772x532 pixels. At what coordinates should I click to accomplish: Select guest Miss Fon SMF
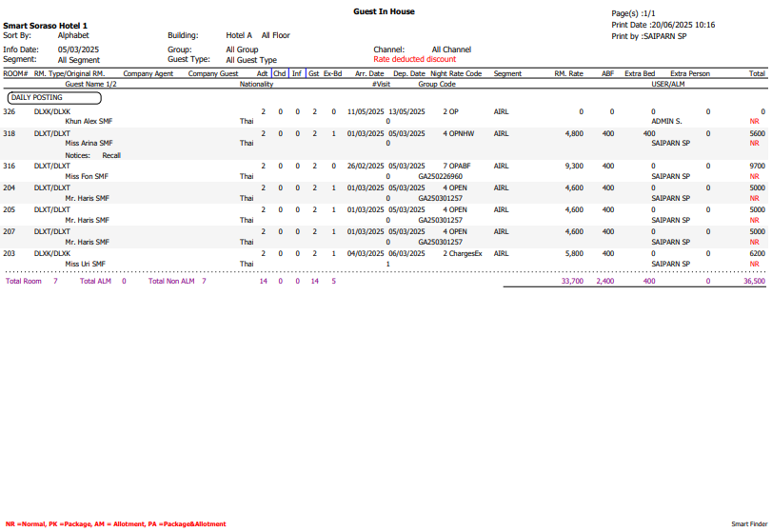pos(84,176)
